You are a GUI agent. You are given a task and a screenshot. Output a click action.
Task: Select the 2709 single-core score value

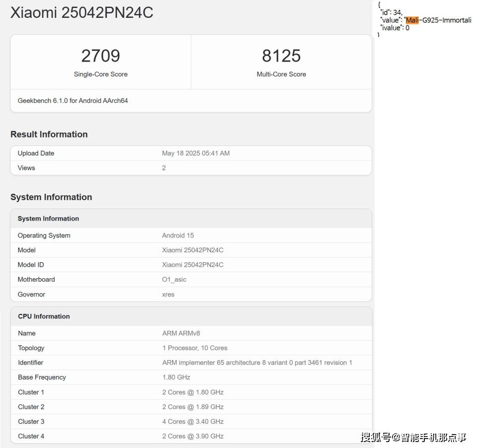[100, 56]
